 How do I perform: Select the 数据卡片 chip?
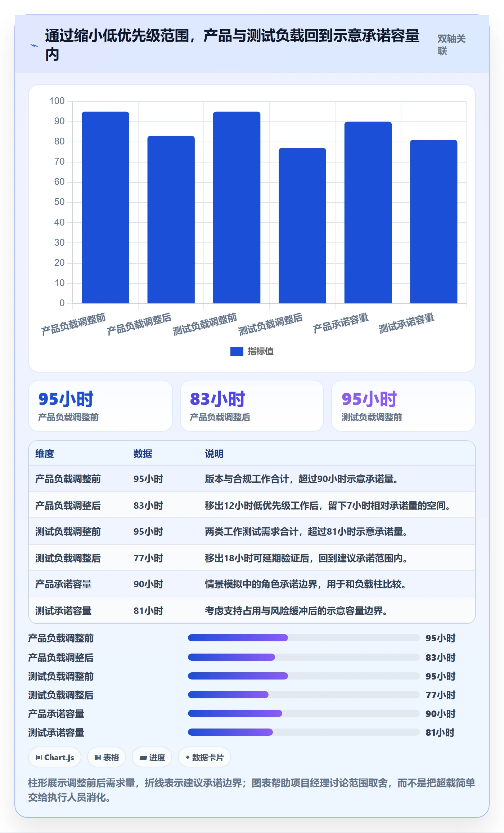(x=204, y=757)
